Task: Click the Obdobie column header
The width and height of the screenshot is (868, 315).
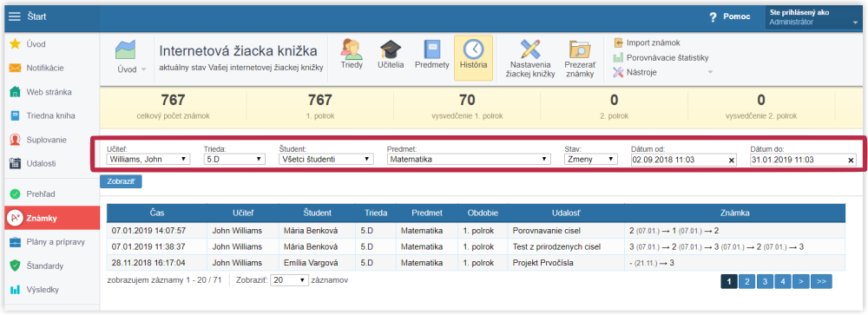Action: 483,213
